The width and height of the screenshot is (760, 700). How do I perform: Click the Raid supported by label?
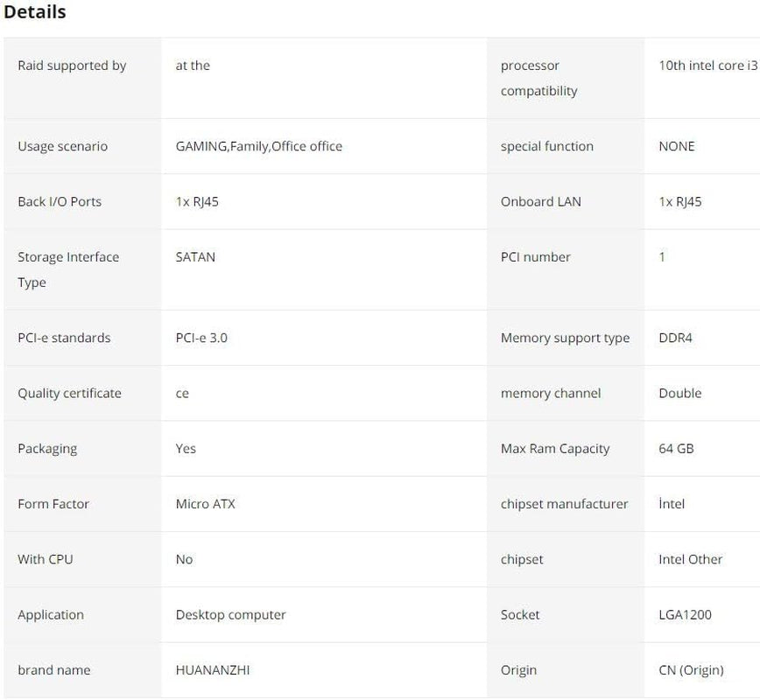click(72, 66)
